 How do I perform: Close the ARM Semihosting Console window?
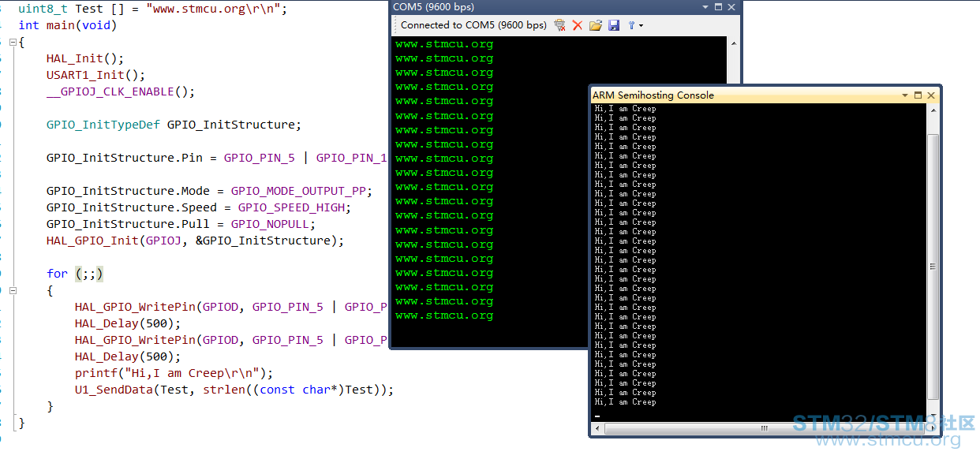click(x=931, y=95)
